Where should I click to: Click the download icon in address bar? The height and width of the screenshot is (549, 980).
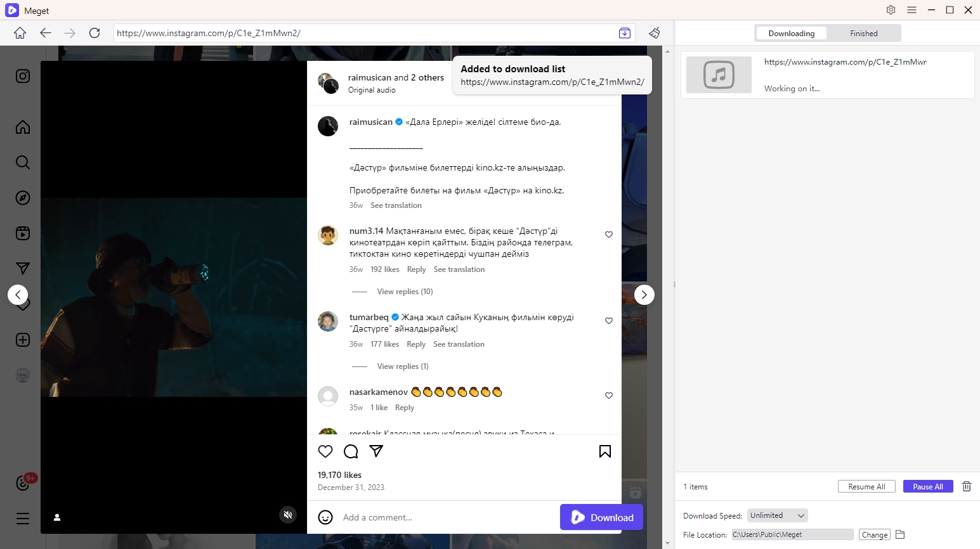click(625, 33)
